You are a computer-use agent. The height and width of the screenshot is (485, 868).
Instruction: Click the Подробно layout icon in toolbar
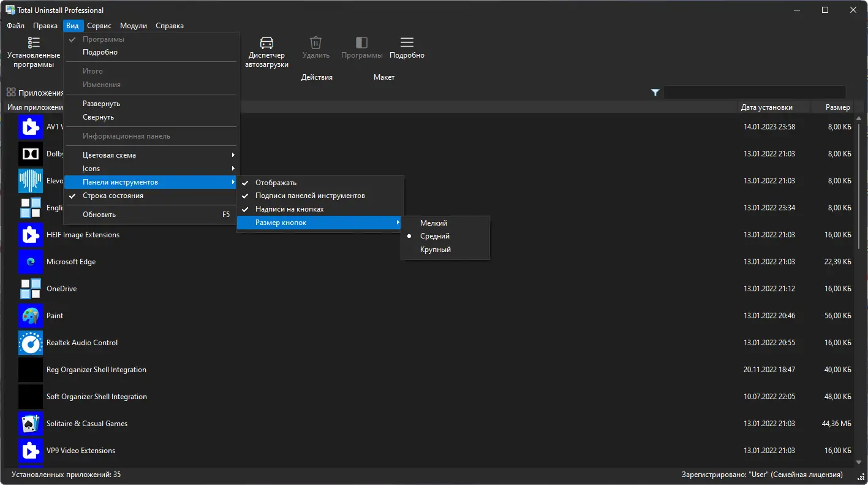click(x=407, y=43)
